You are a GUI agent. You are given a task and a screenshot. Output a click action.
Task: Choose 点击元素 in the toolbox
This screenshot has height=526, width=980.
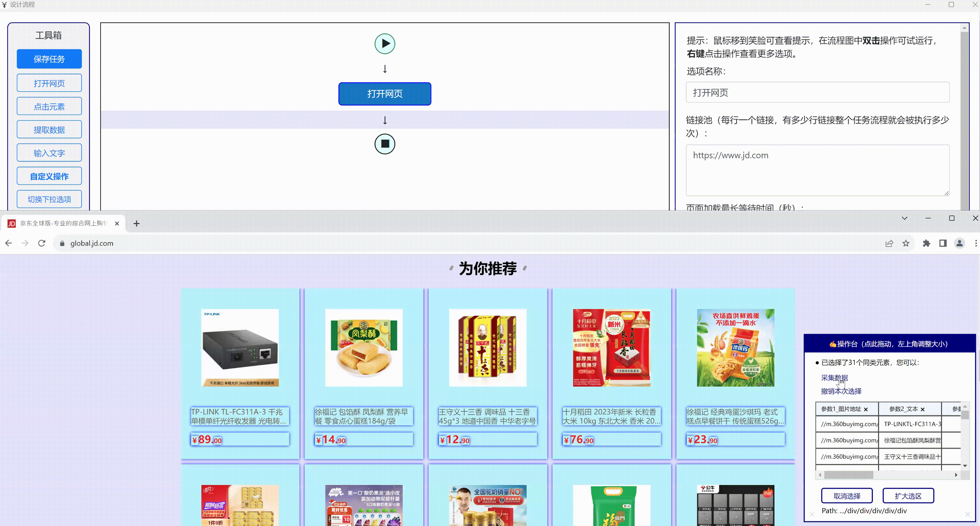pyautogui.click(x=49, y=106)
